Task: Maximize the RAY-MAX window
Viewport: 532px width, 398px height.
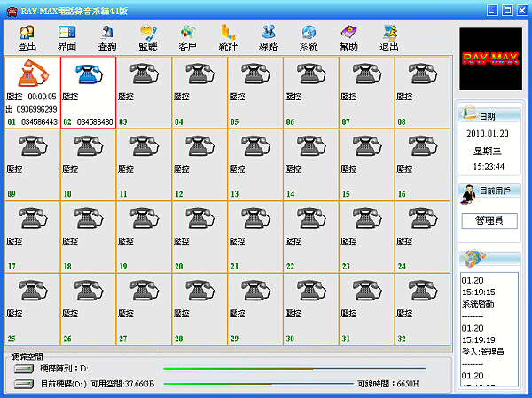Action: click(x=507, y=10)
